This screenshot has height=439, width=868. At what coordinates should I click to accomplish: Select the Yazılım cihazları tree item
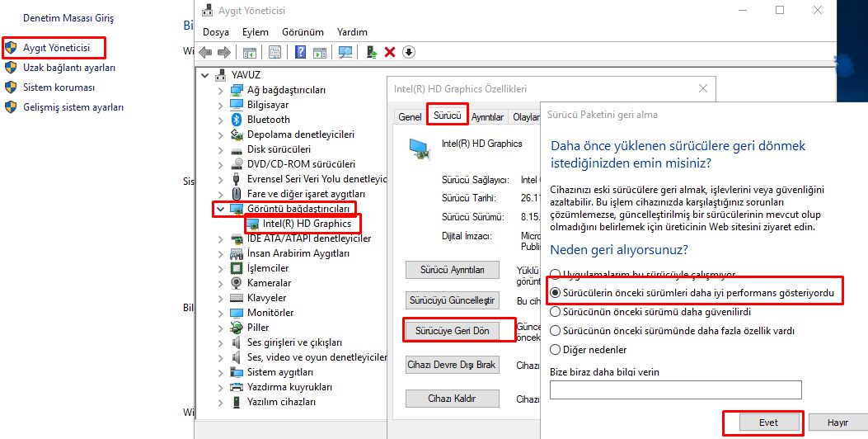click(x=281, y=402)
